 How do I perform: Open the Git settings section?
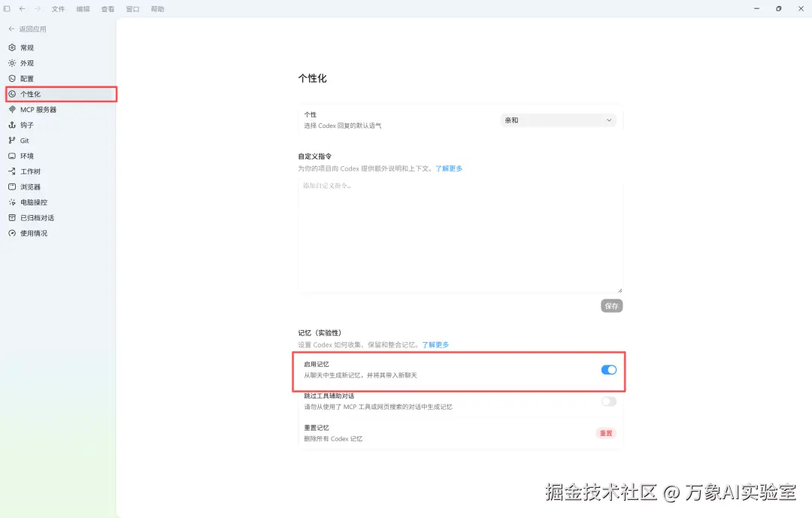click(61, 141)
